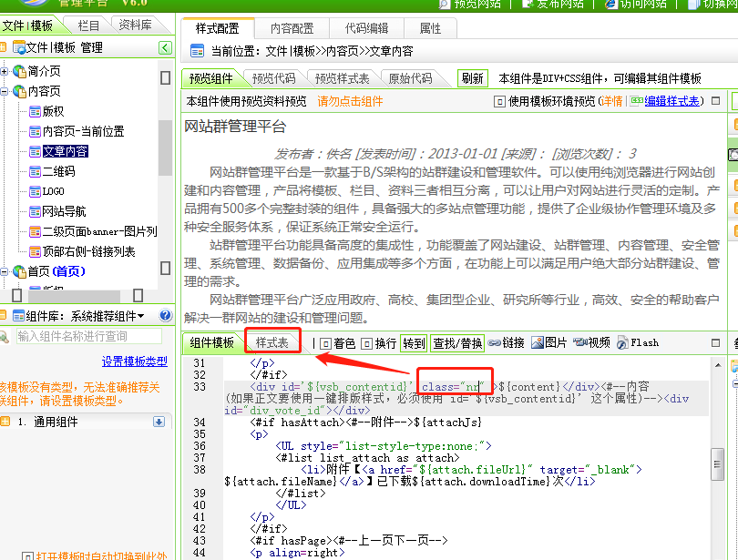Click the 图片 image insert icon
The height and width of the screenshot is (560, 738).
[x=538, y=343]
